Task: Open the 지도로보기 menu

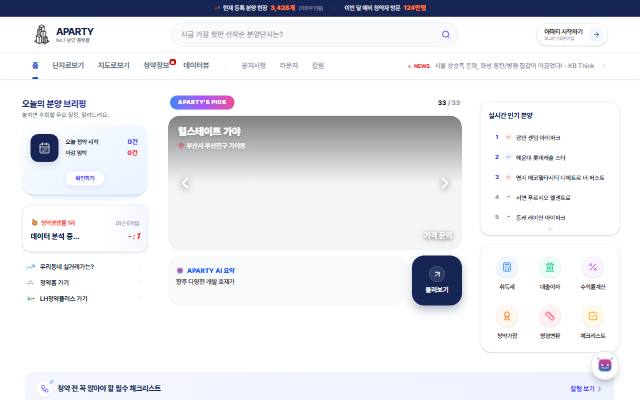Action: pos(113,65)
